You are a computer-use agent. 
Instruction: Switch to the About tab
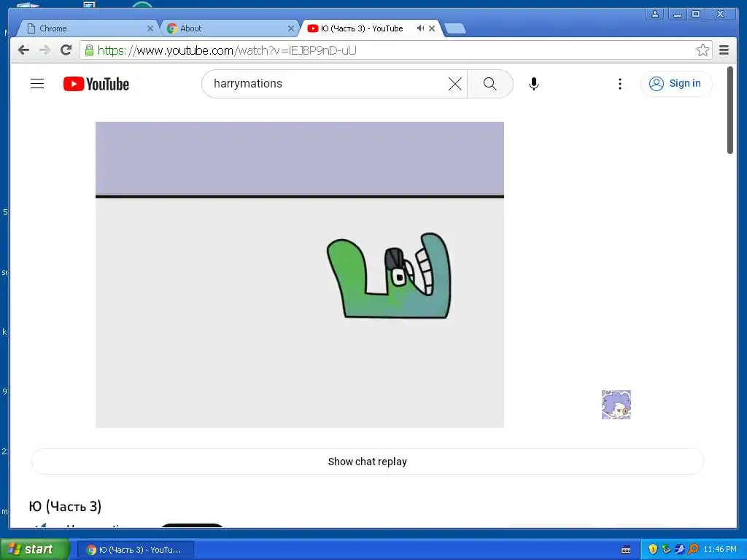(228, 28)
